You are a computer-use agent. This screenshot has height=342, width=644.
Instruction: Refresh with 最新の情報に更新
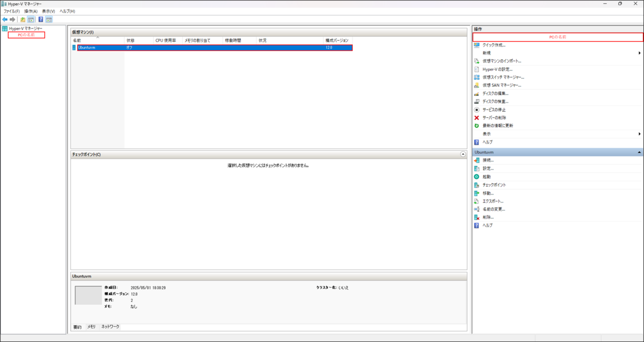point(497,125)
